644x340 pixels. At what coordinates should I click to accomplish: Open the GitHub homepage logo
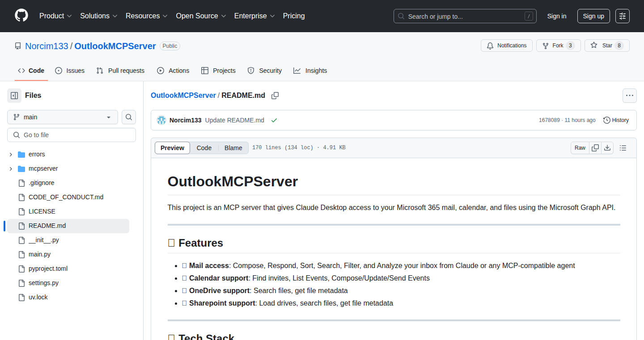click(x=21, y=16)
